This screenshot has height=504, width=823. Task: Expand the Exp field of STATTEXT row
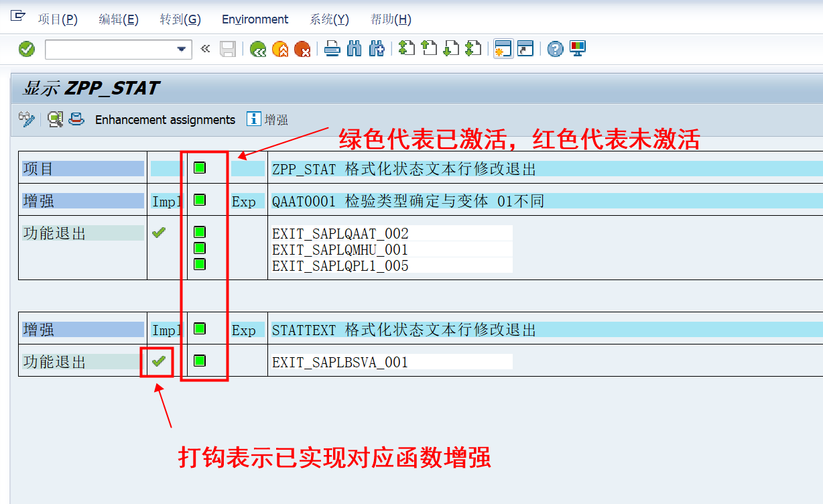[x=247, y=329]
